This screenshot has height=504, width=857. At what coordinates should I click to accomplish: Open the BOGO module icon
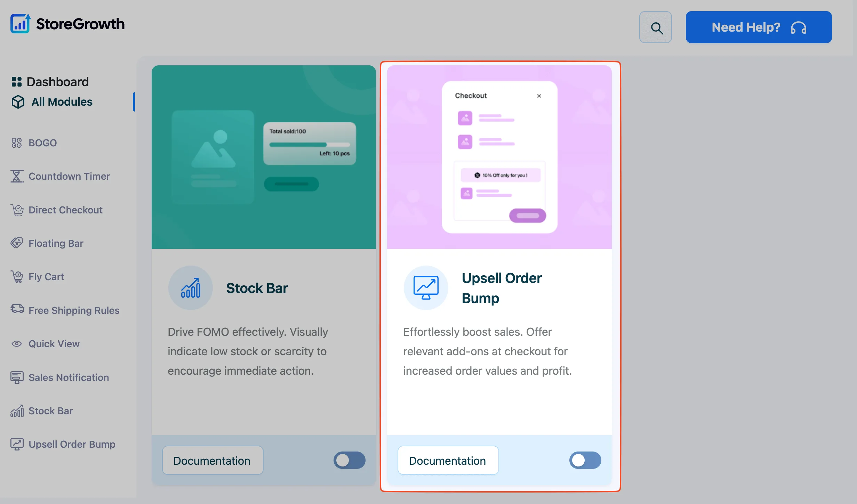(x=16, y=143)
